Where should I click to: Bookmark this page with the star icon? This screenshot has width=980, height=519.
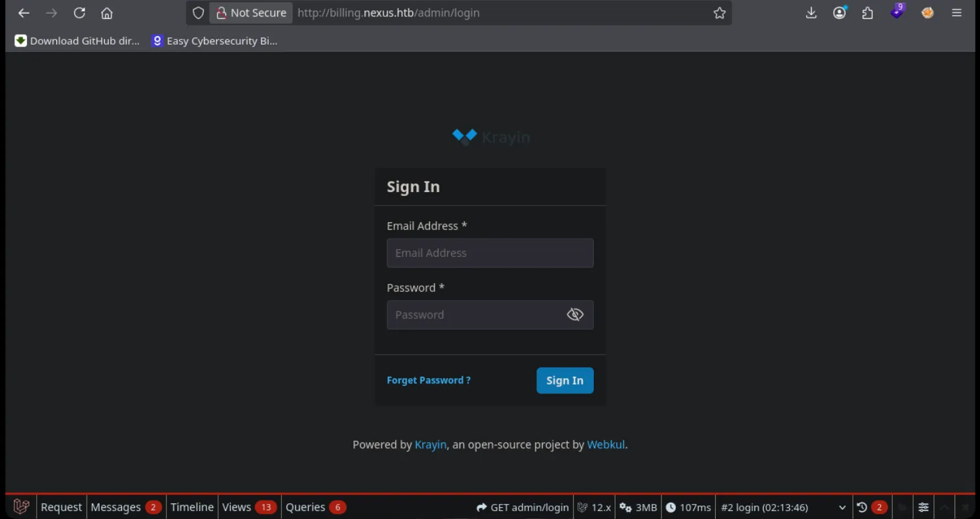(x=720, y=13)
